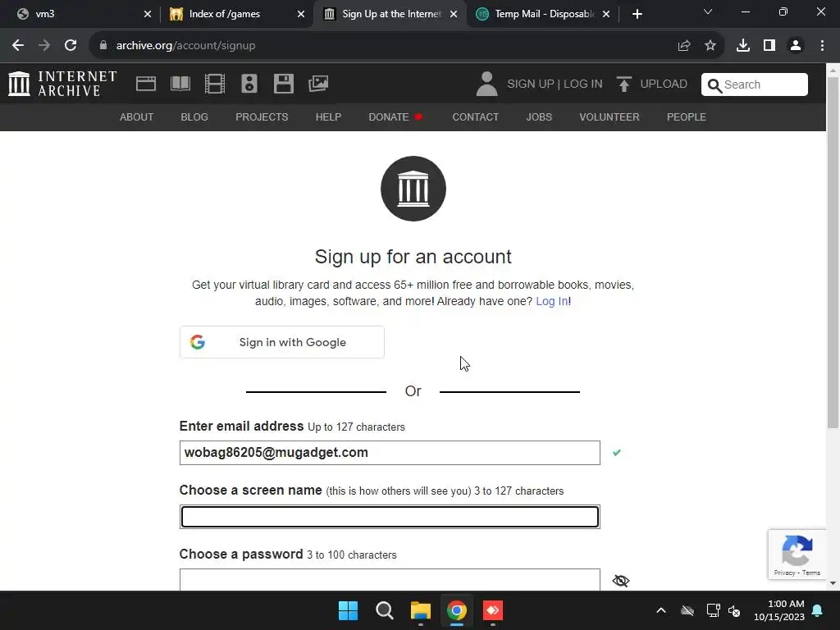This screenshot has height=630, width=840.
Task: Open Windows Start menu
Action: pyautogui.click(x=348, y=610)
